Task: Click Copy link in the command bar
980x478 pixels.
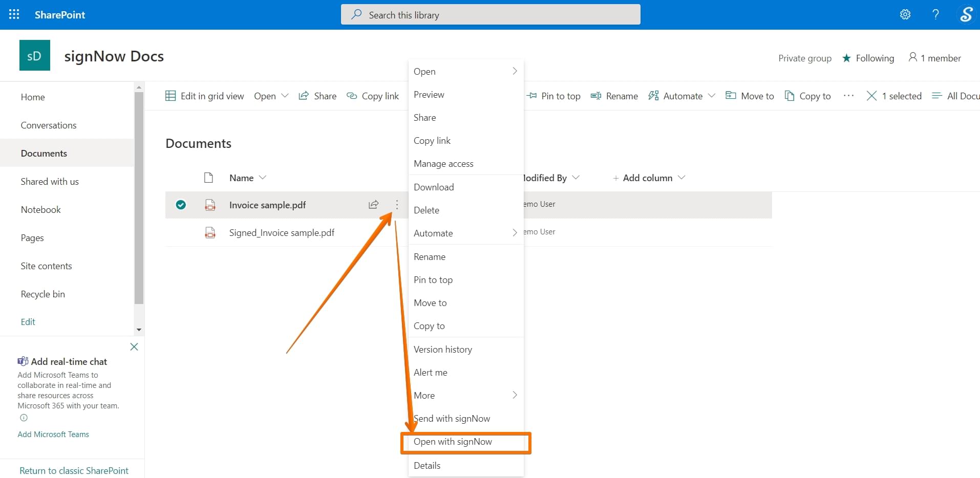Action: click(373, 96)
